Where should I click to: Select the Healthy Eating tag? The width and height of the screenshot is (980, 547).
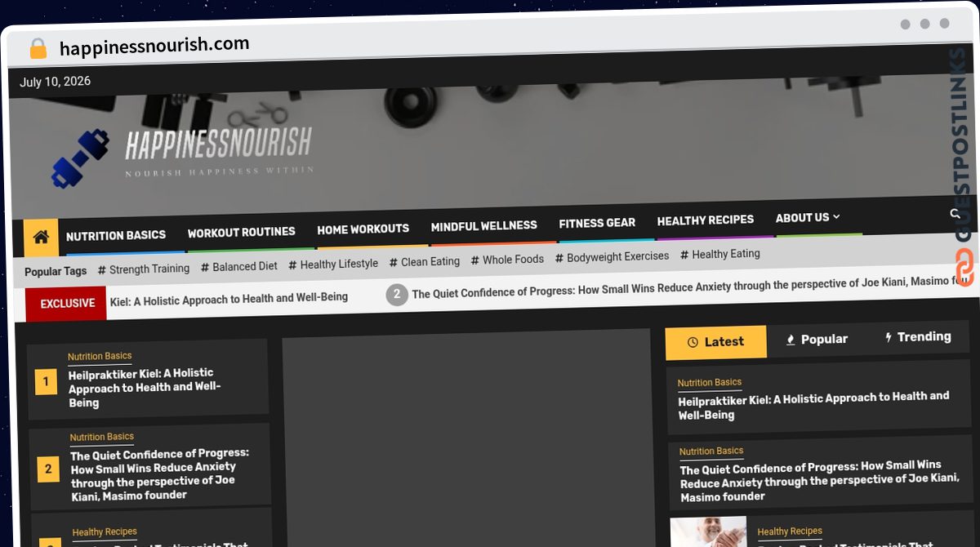[720, 254]
